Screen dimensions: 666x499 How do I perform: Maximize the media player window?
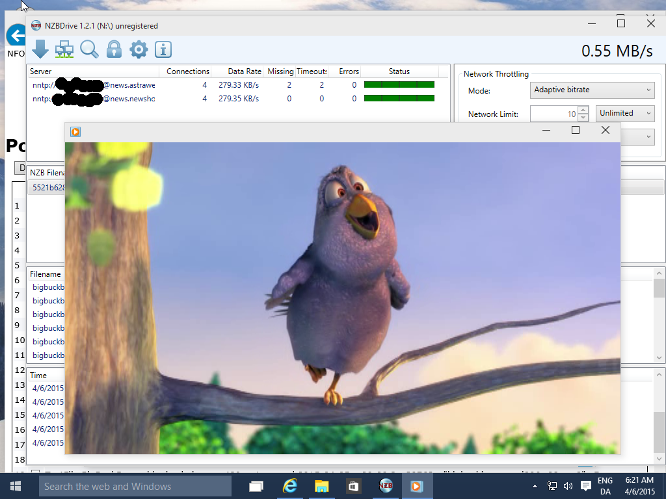point(576,130)
